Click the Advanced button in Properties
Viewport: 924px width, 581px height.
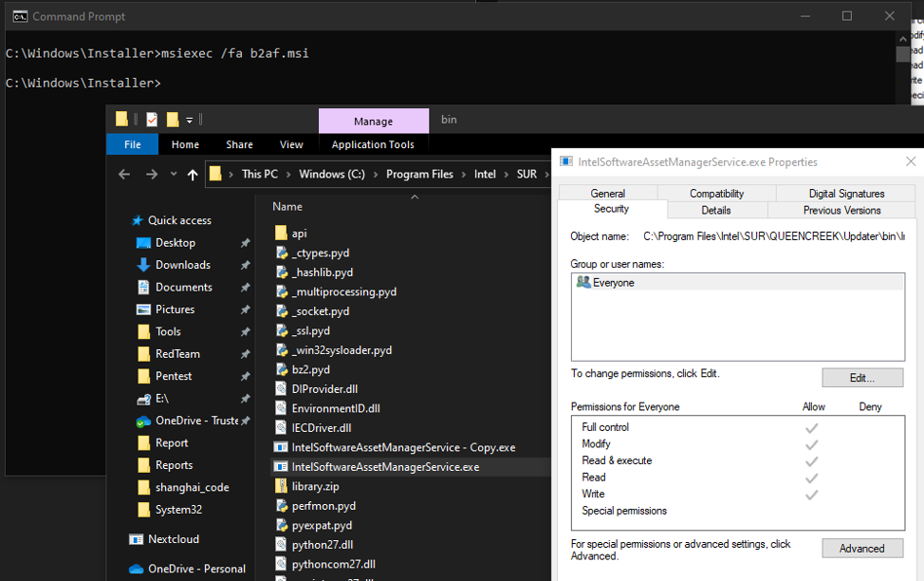[x=862, y=548]
